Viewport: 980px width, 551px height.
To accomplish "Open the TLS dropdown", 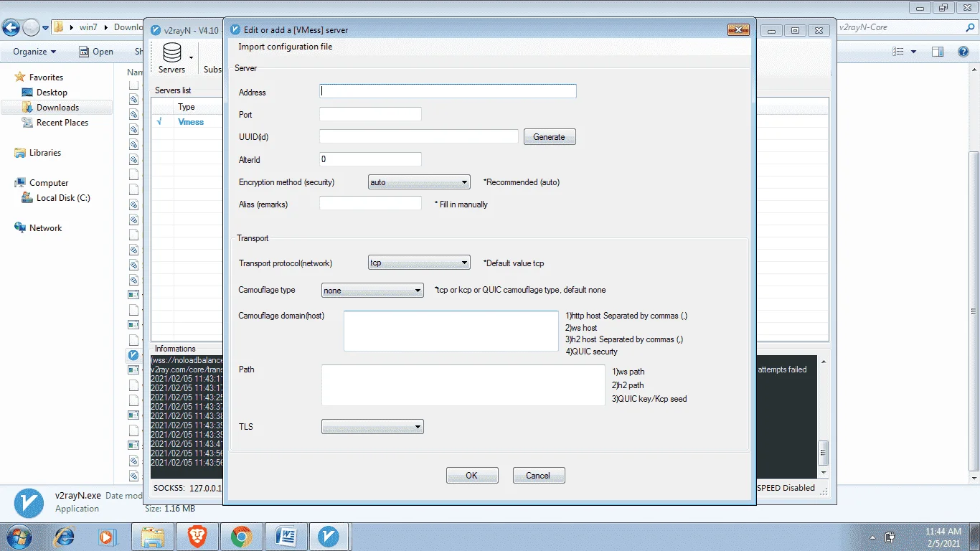I will (373, 427).
